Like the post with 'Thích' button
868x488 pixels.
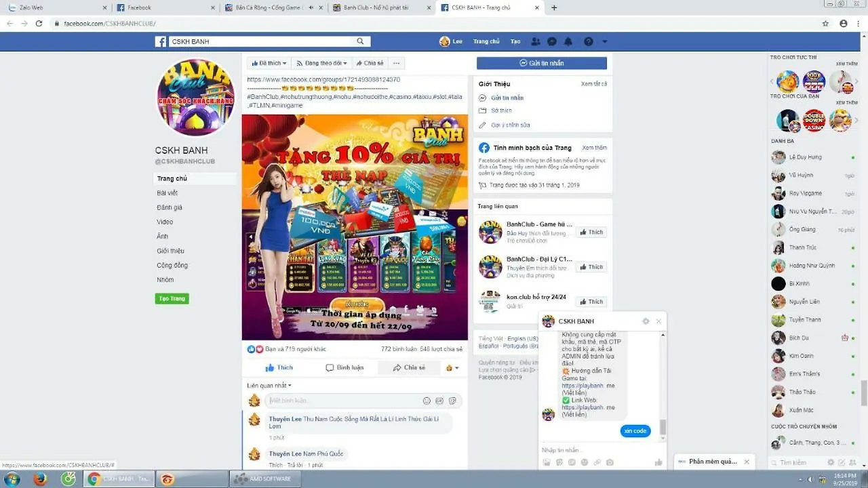[x=279, y=367]
